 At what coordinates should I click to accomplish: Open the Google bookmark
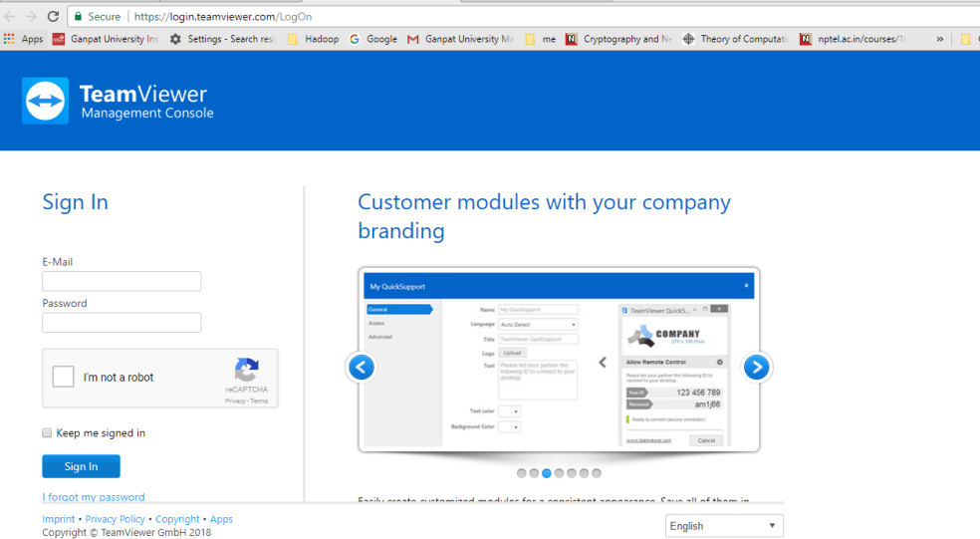click(373, 39)
